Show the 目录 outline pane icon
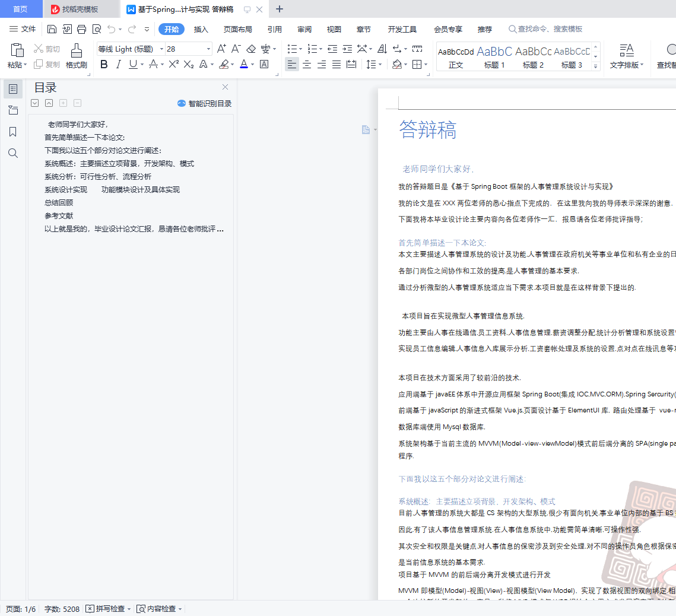The width and height of the screenshot is (676, 616). click(x=13, y=89)
